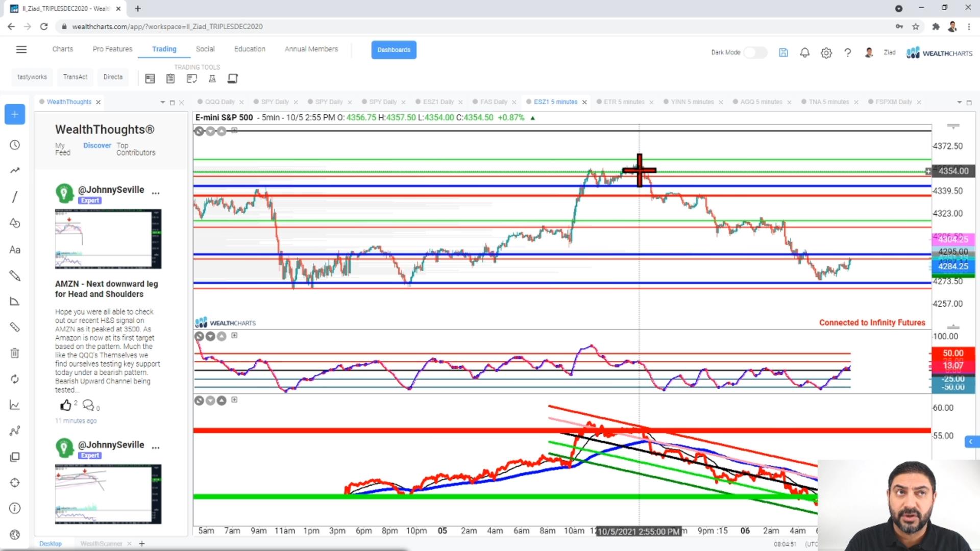The width and height of the screenshot is (980, 551).
Task: Select the trend arrow drawing tool
Action: click(15, 170)
